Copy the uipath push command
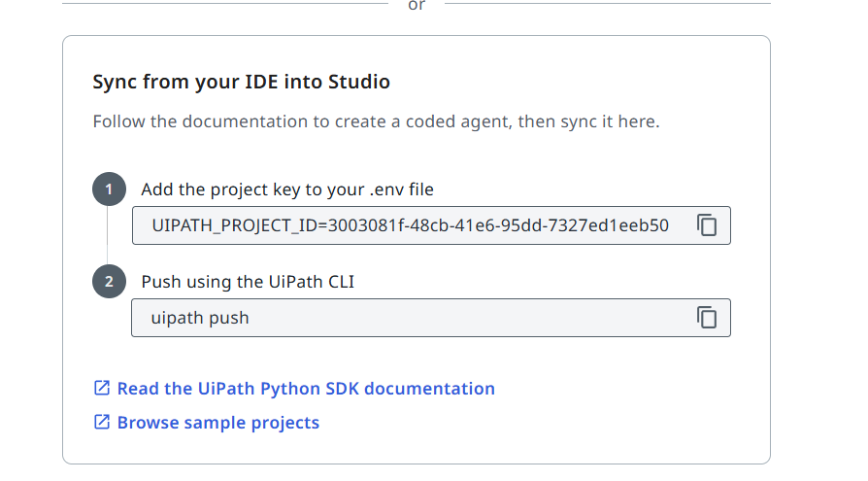Screen dimensions: 868x481 pyautogui.click(x=707, y=318)
